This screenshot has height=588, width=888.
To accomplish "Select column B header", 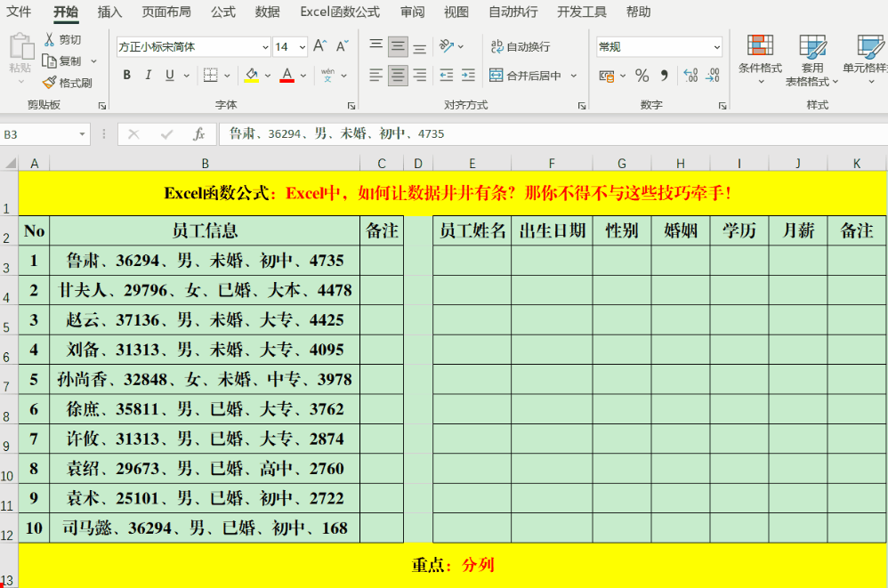I will pos(205,164).
